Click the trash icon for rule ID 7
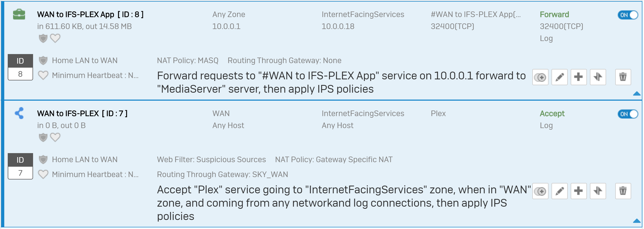The image size is (644, 229). tap(623, 191)
